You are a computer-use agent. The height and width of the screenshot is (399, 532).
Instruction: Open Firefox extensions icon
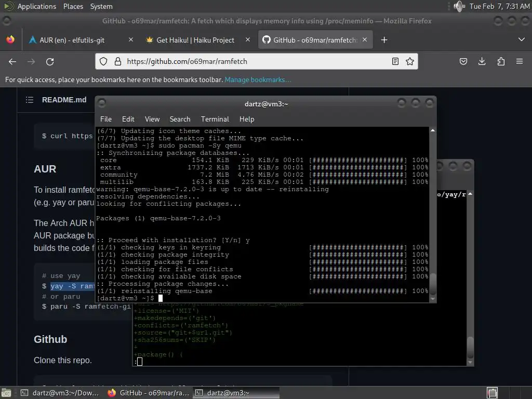(x=501, y=61)
